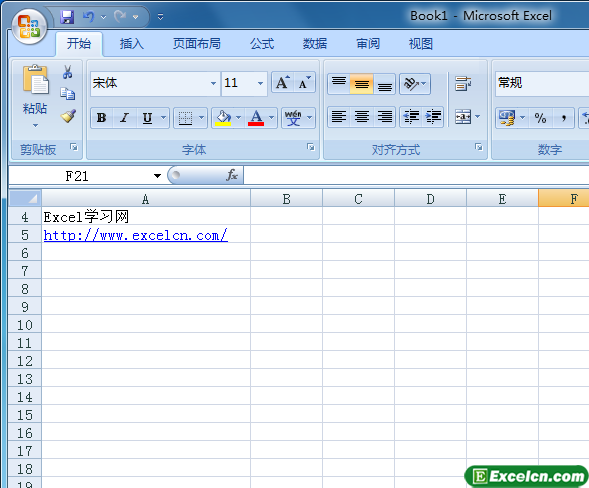Apply yellow fill color to cell
The width and height of the screenshot is (589, 488).
(223, 118)
